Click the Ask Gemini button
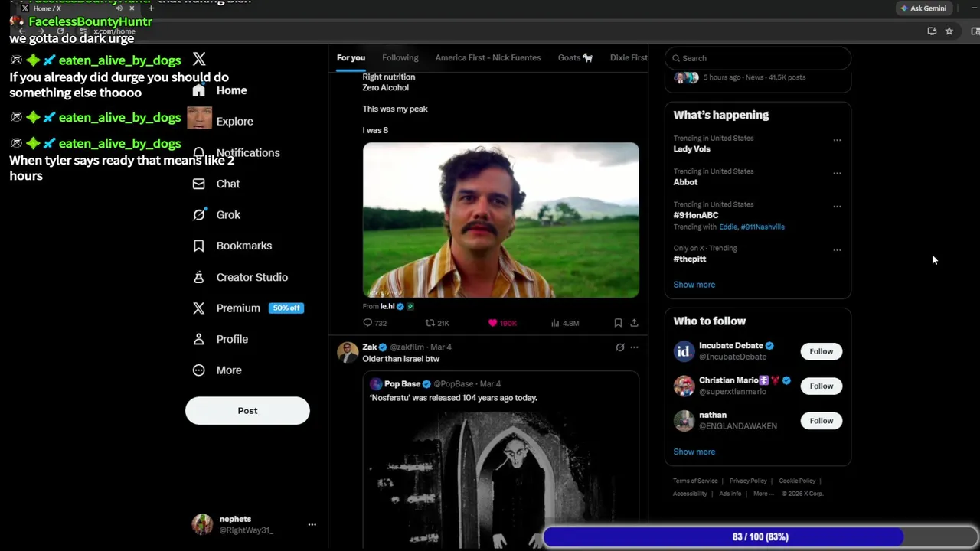This screenshot has width=980, height=551. coord(923,8)
